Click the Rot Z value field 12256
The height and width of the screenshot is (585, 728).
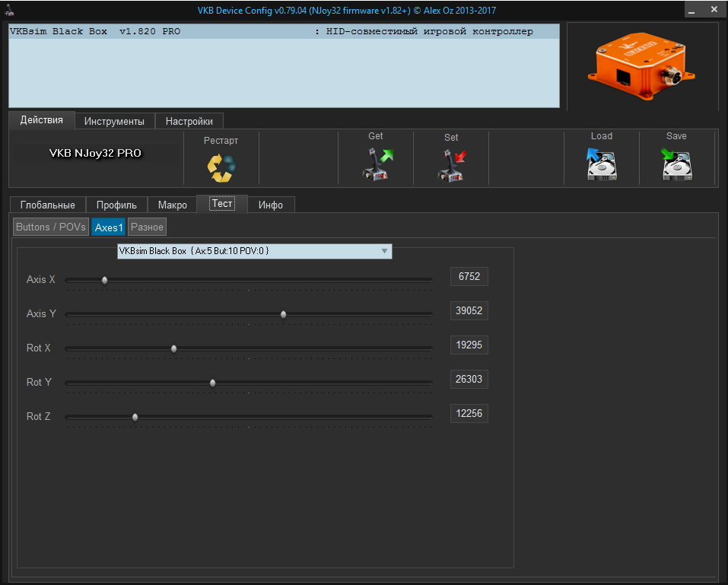[x=469, y=414]
